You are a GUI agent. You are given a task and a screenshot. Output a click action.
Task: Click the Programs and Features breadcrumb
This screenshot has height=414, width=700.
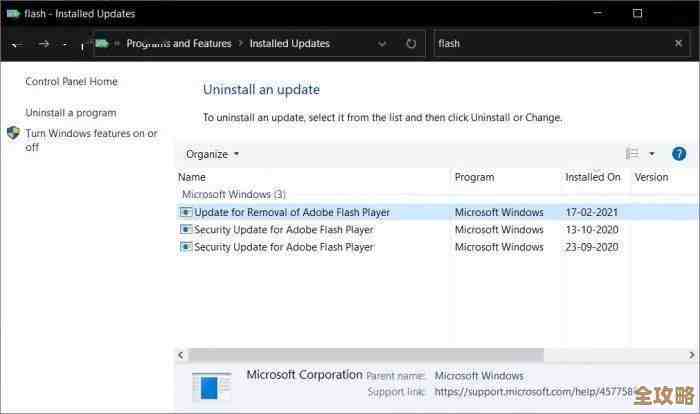pos(179,43)
